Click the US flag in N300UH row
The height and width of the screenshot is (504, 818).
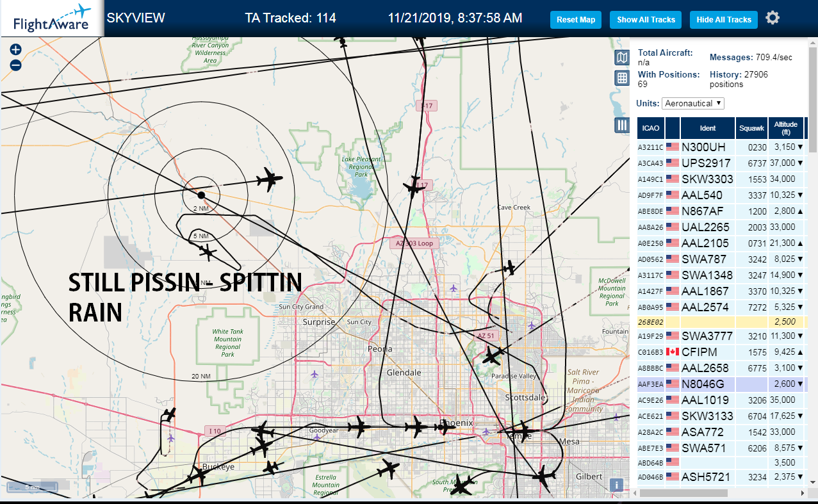coord(673,147)
